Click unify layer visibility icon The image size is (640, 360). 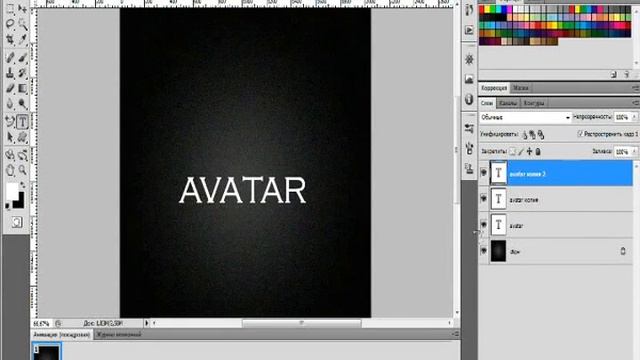[x=532, y=134]
